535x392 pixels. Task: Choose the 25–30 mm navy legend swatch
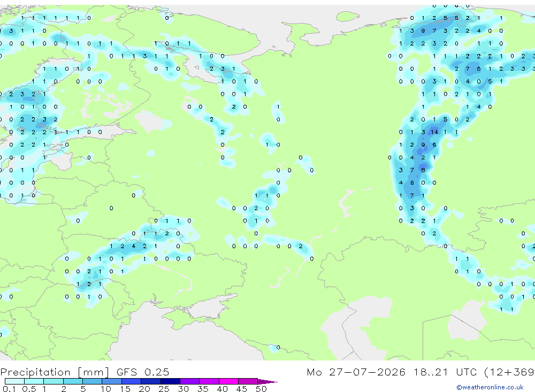coord(170,381)
